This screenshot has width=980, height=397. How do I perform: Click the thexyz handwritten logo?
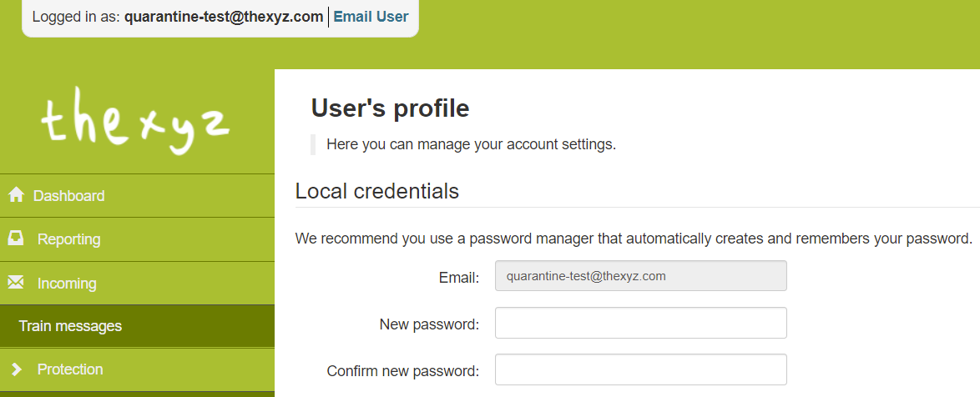coord(135,120)
